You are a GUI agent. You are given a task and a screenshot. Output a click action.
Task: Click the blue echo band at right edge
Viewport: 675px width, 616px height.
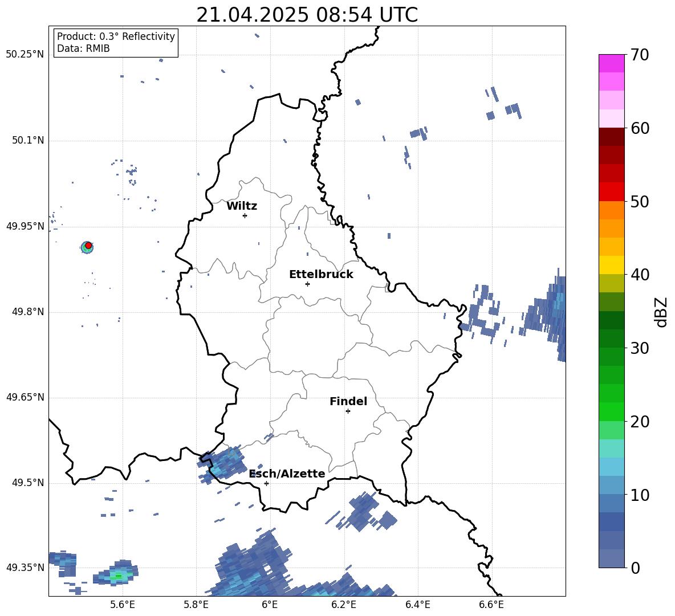[544, 316]
